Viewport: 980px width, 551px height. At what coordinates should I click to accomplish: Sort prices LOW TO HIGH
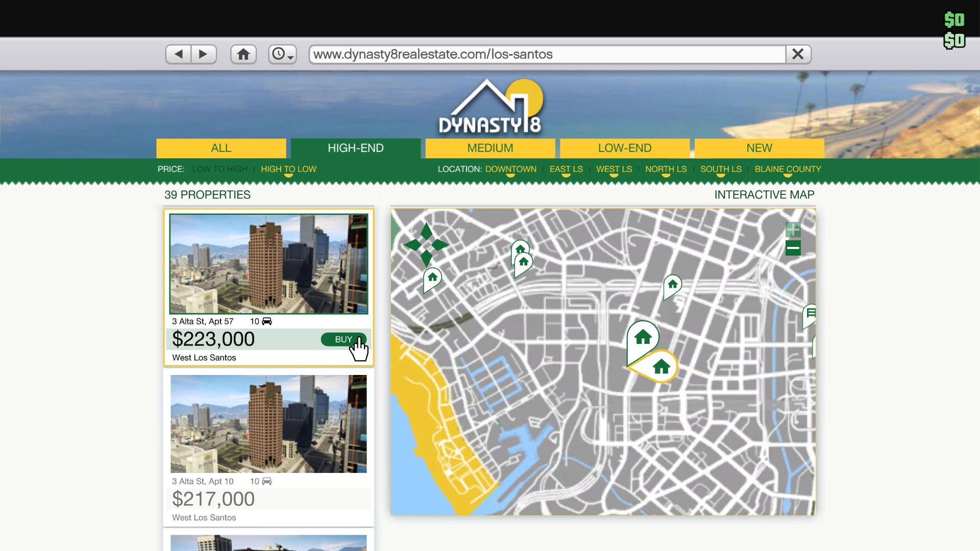219,169
